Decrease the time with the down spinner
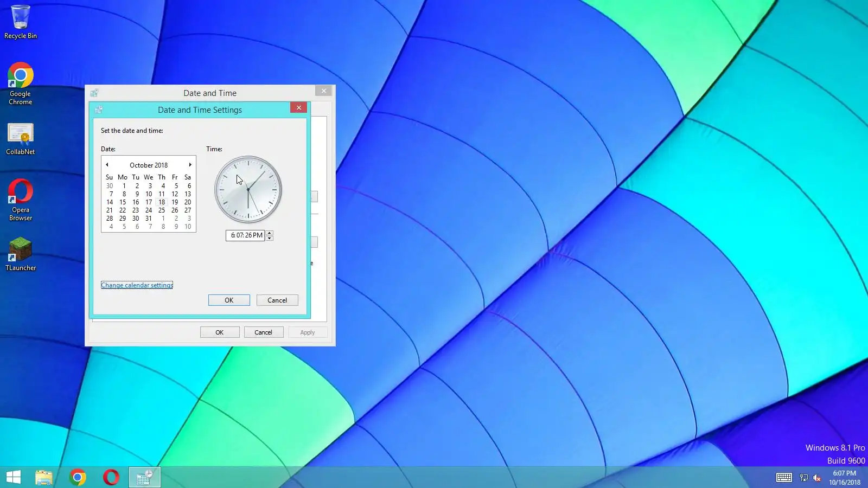 click(x=269, y=238)
